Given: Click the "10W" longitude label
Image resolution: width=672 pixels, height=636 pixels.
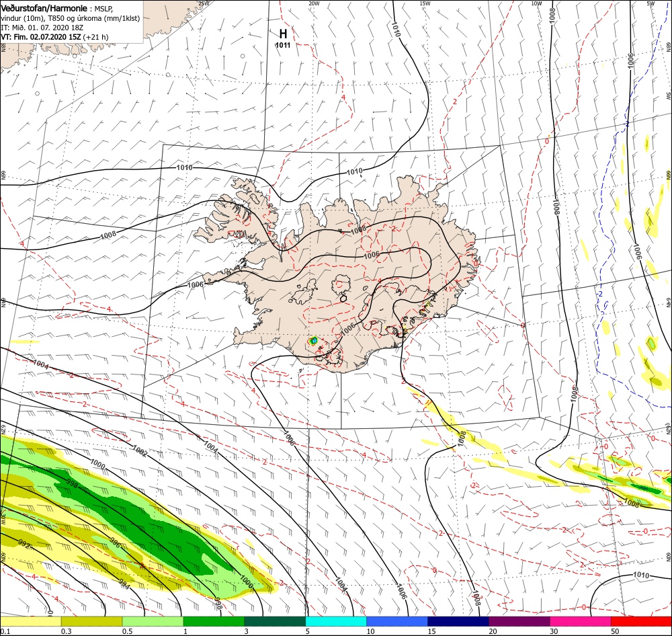Looking at the screenshot, I should click(x=536, y=3).
